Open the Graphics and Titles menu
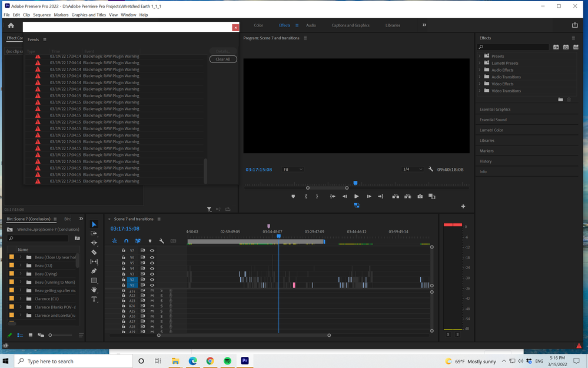588x368 pixels. point(88,15)
